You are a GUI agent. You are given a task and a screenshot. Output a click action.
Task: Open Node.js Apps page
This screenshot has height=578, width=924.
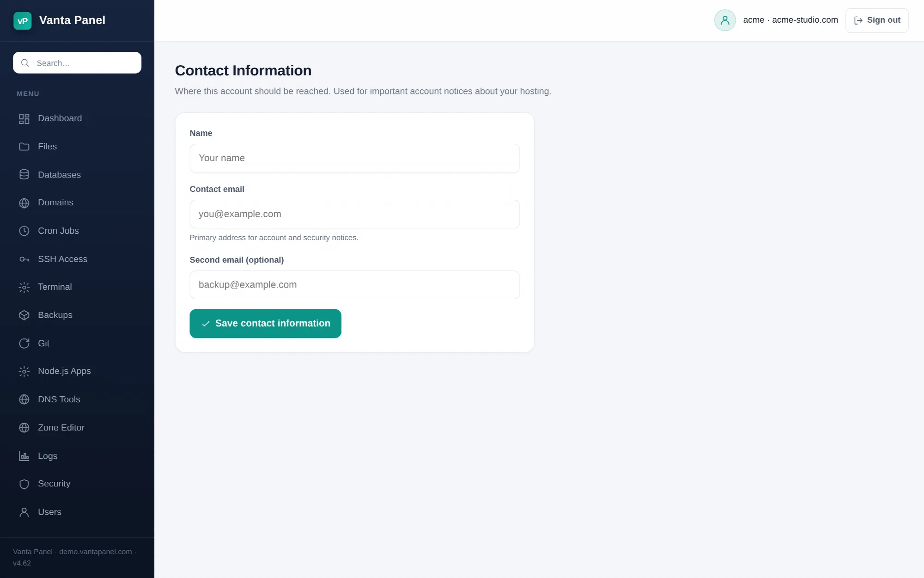click(77, 371)
